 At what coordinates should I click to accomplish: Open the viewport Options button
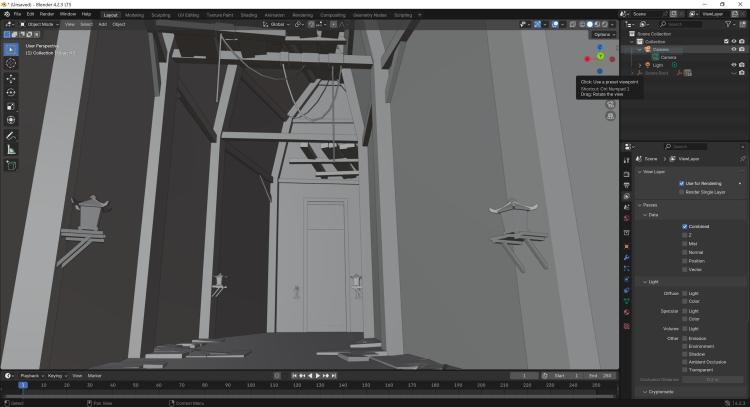[x=601, y=34]
